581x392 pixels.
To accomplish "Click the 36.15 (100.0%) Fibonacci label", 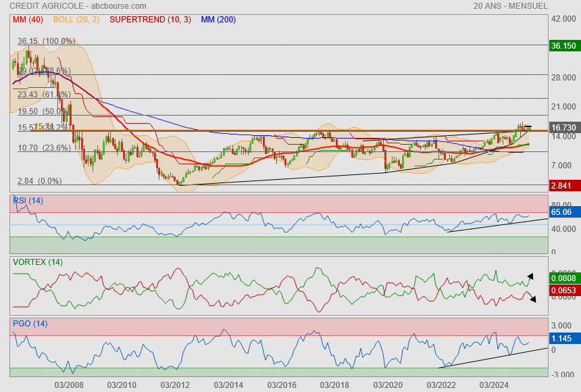I will coord(47,41).
